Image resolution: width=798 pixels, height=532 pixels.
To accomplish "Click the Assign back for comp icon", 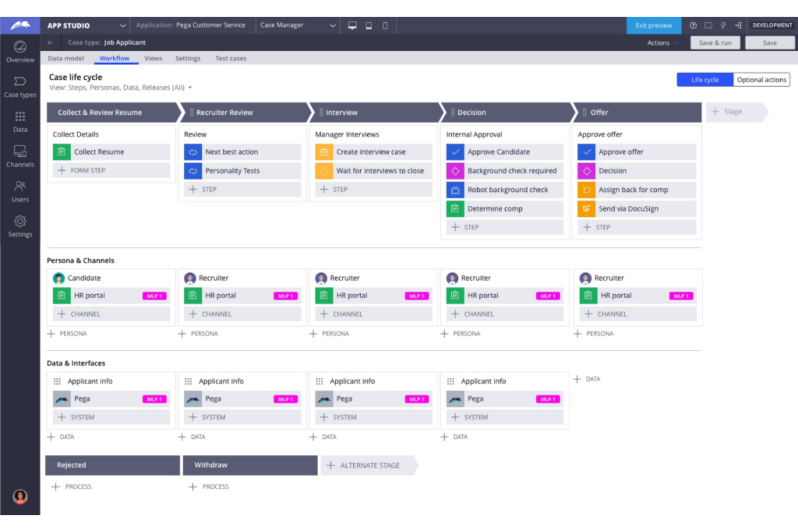I will pyautogui.click(x=586, y=190).
